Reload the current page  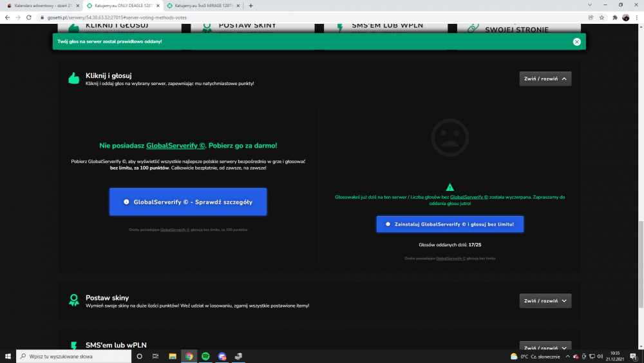pyautogui.click(x=29, y=17)
